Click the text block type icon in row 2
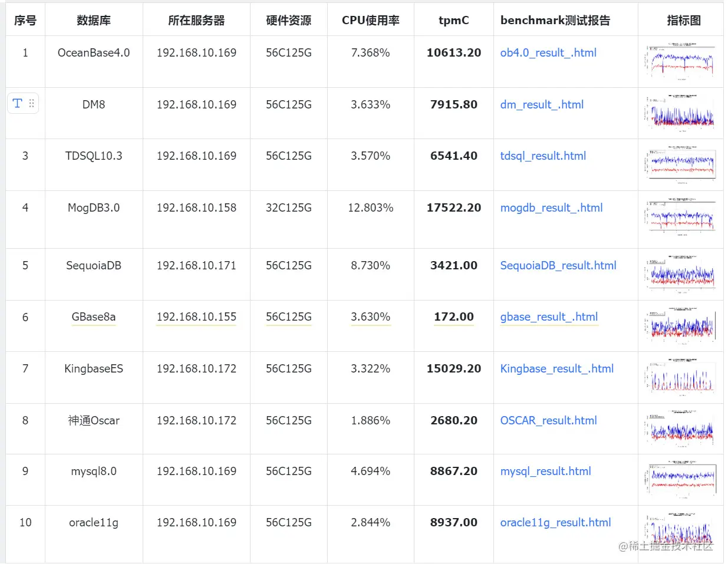The height and width of the screenshot is (567, 728). [17, 104]
